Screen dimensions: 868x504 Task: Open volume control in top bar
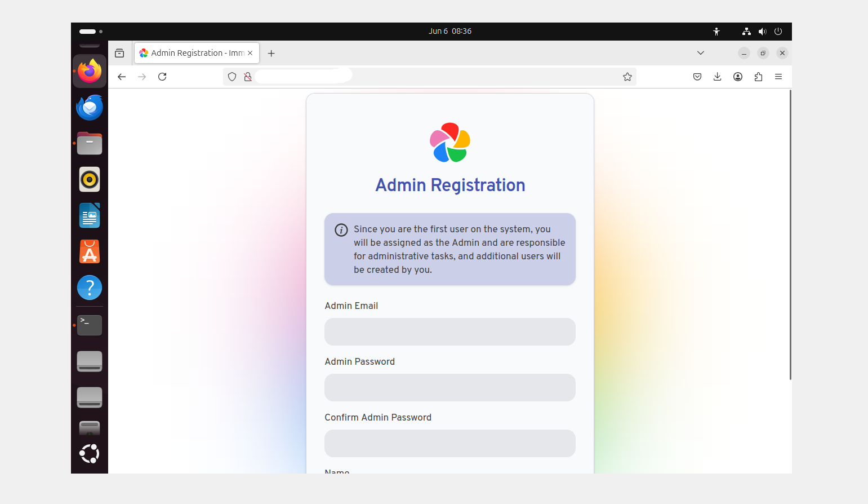point(762,32)
